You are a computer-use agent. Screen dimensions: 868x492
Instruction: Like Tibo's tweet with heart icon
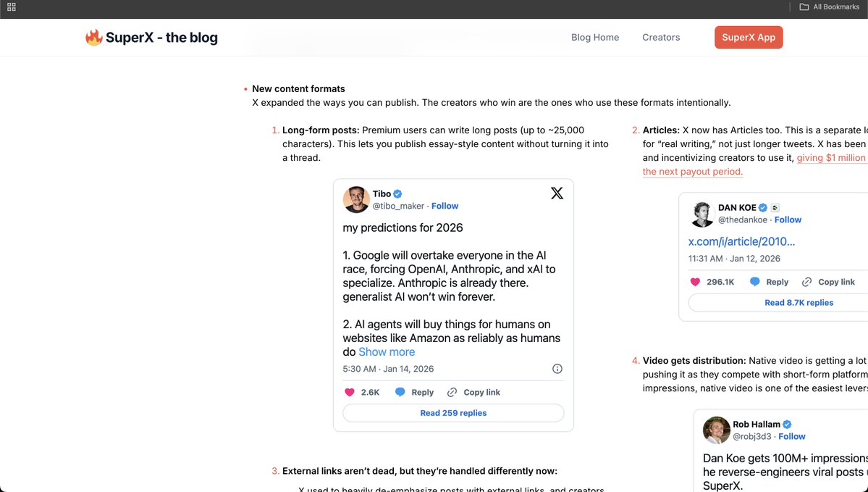click(350, 392)
